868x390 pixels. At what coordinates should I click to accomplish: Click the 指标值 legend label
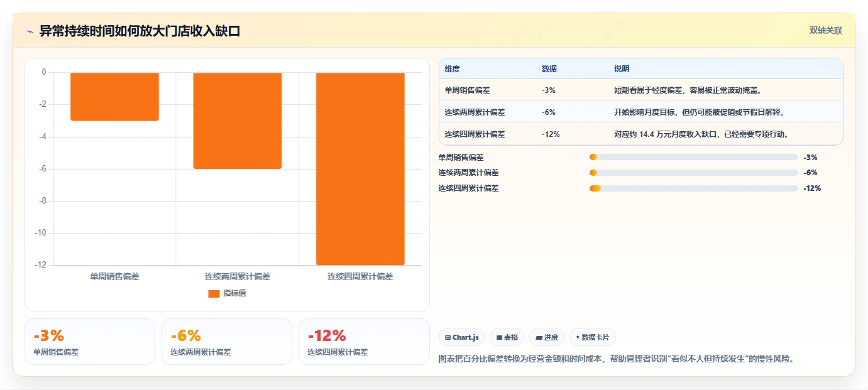click(x=234, y=293)
